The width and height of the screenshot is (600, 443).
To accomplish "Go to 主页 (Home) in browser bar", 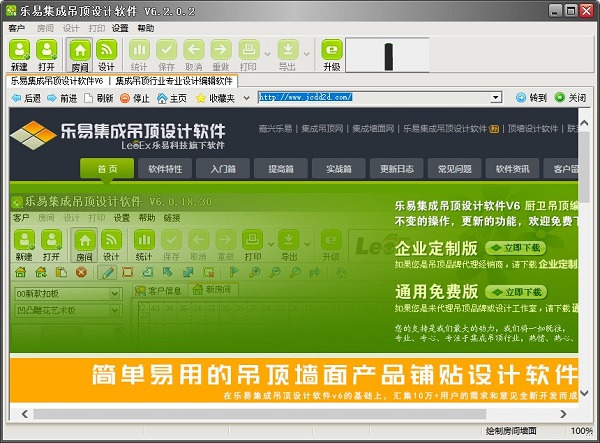I will (x=171, y=98).
